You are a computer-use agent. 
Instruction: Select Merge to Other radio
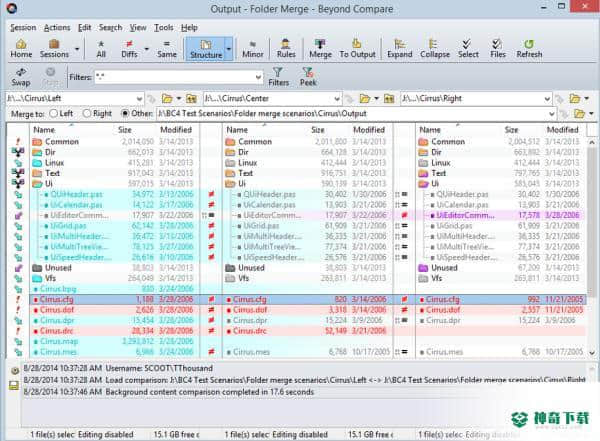137,113
